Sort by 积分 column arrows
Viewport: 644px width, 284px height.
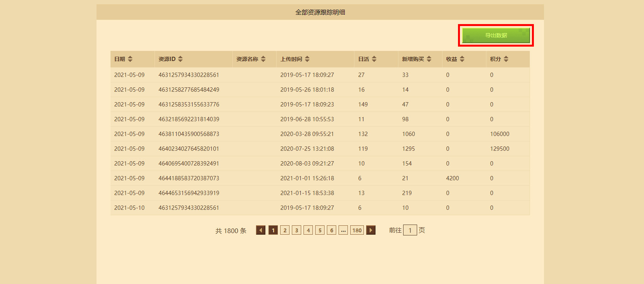[x=506, y=59]
